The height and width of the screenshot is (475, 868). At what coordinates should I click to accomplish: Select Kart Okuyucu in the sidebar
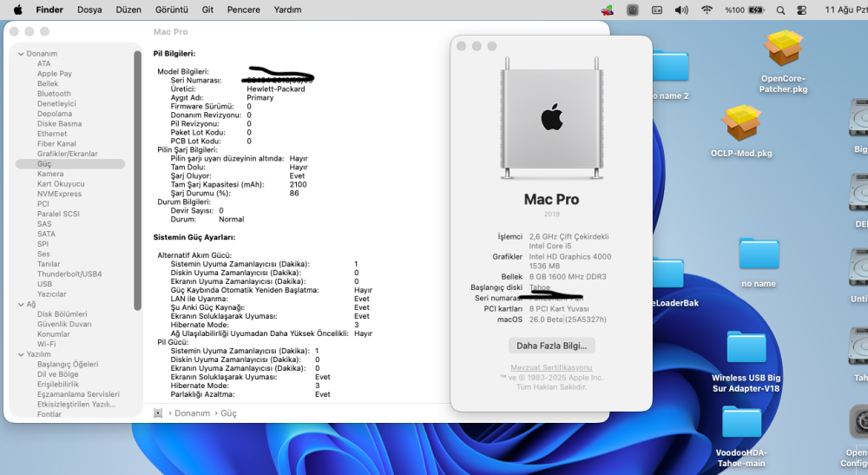pos(61,184)
